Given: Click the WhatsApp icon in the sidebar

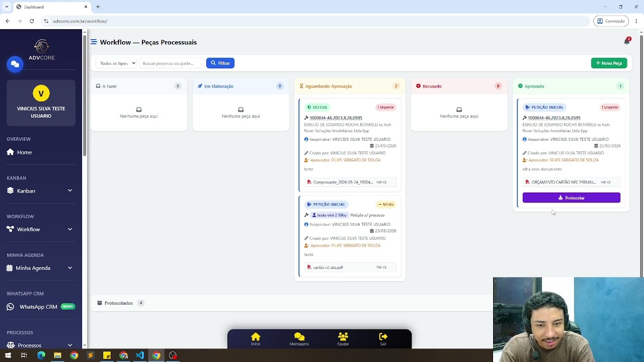Looking at the screenshot, I should [x=10, y=307].
